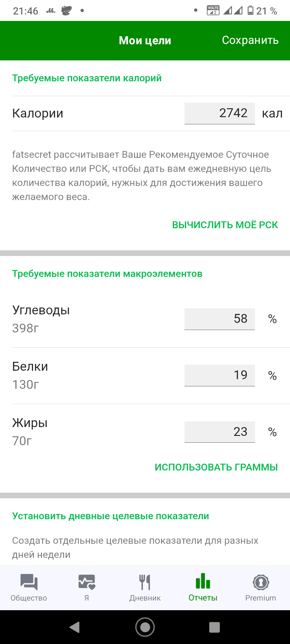Tap Сохранить to save goals
290x644 pixels.
point(250,40)
